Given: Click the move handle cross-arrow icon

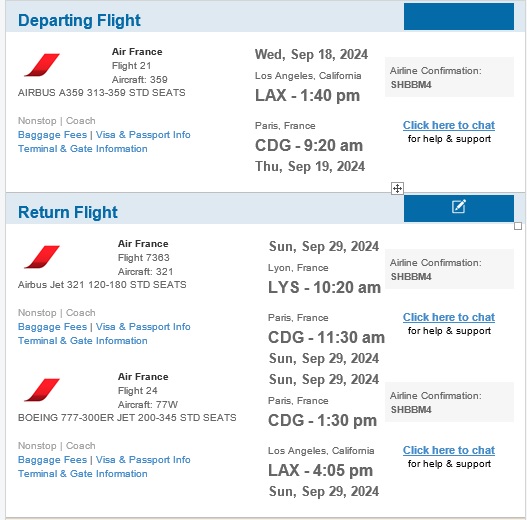Looking at the screenshot, I should (x=397, y=188).
